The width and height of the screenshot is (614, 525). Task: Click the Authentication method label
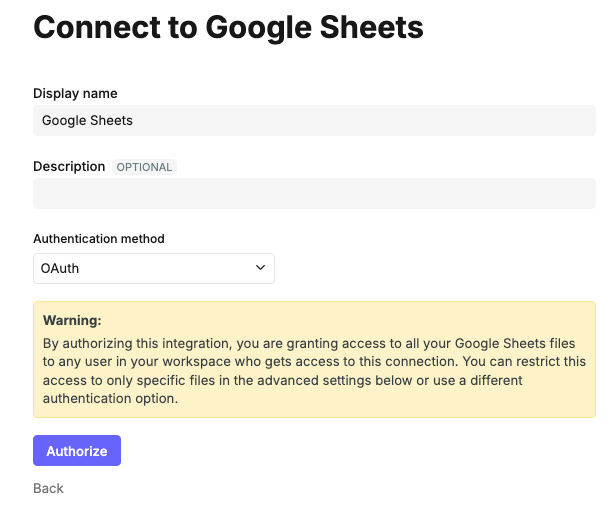pos(99,239)
